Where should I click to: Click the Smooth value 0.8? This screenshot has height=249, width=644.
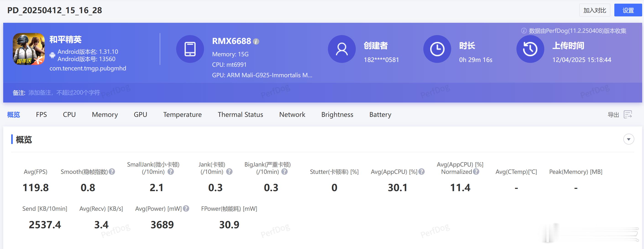point(88,188)
